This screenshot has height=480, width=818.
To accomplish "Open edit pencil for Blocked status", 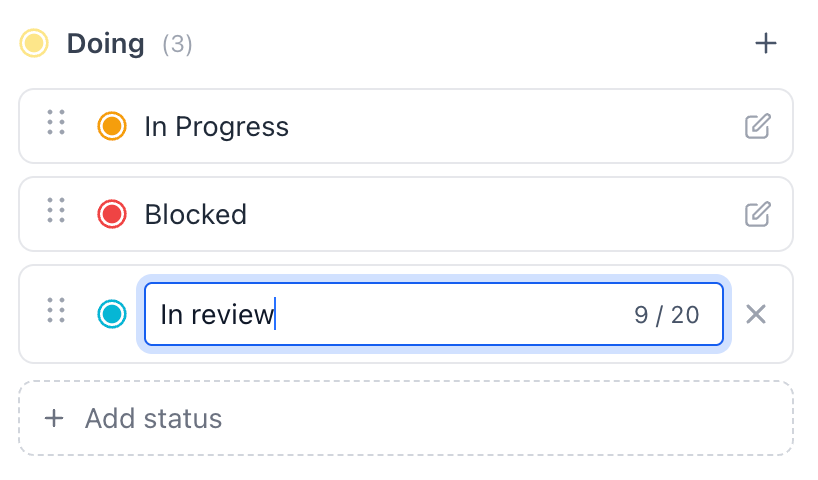I will pos(757,214).
